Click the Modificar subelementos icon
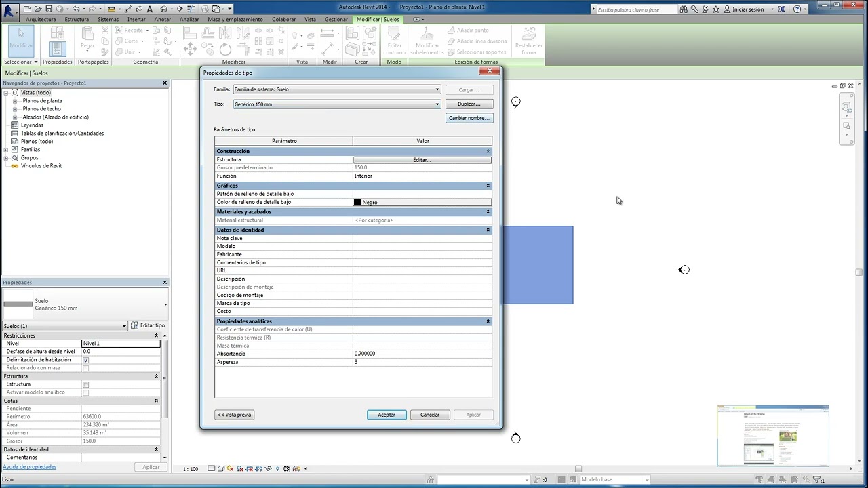The width and height of the screenshot is (868, 488). click(427, 41)
